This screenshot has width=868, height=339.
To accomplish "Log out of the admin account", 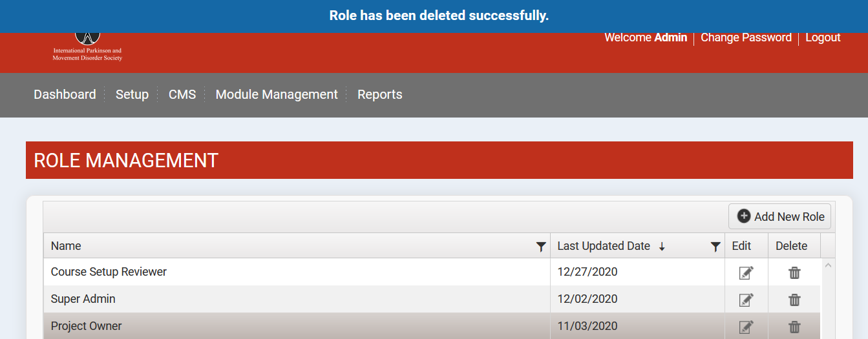I will point(823,37).
